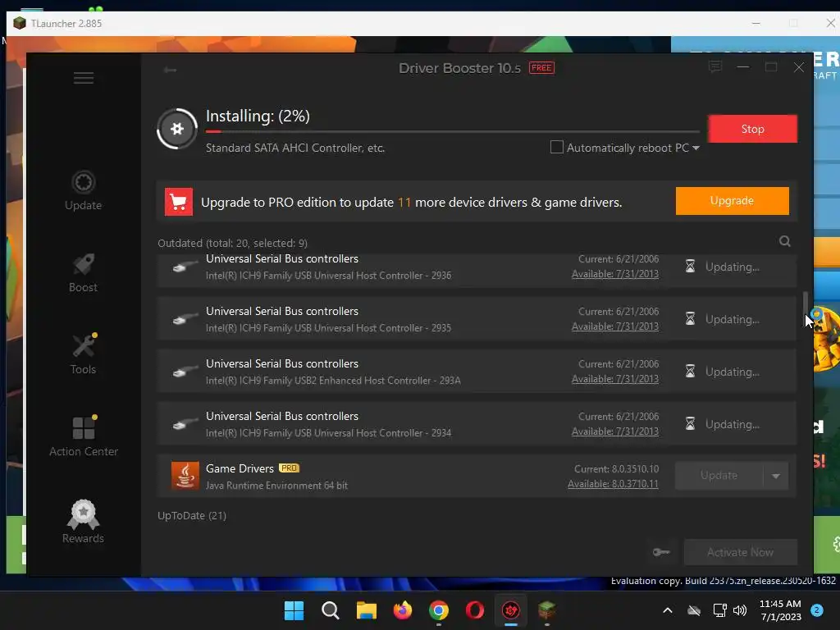Screen dimensions: 840x630
Task: Launch Google Chrome from taskbar
Action: [x=439, y=610]
